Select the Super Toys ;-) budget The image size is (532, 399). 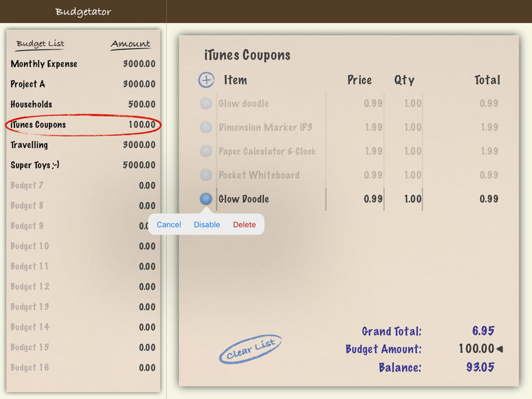click(x=83, y=165)
